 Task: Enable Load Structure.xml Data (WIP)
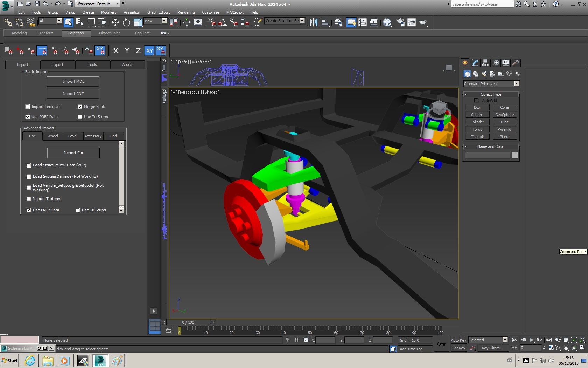click(29, 165)
